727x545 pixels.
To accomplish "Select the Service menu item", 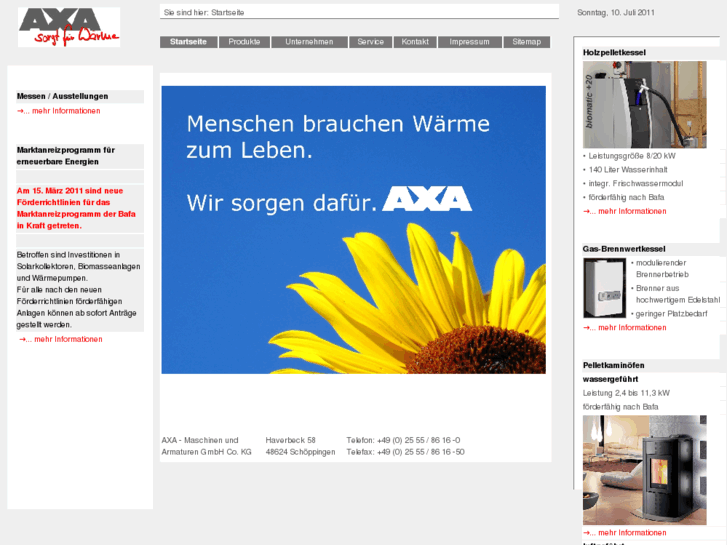I will click(x=370, y=42).
